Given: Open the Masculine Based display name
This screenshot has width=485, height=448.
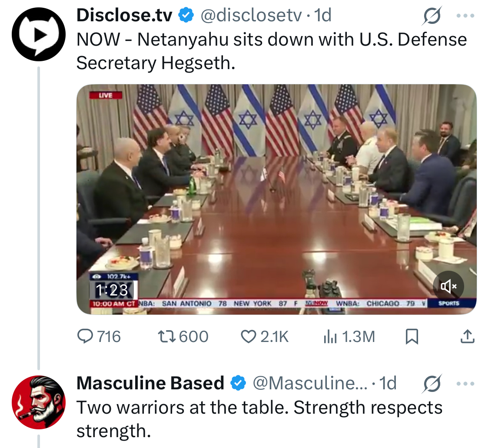Looking at the screenshot, I should pyautogui.click(x=150, y=383).
